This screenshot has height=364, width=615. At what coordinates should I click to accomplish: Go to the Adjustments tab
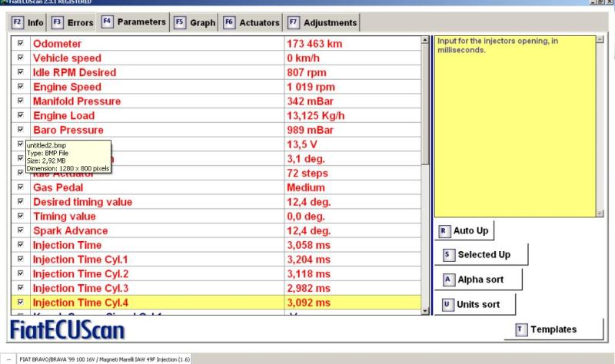[322, 23]
